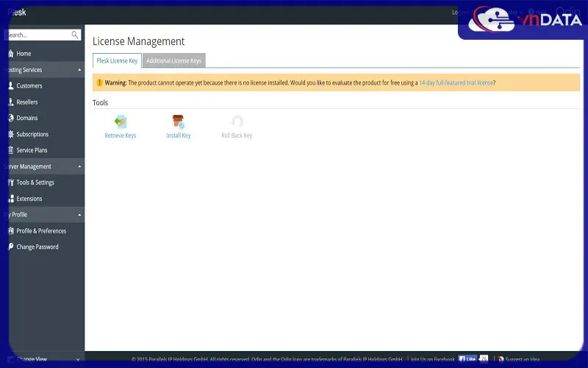Open Join Us on Facebook link
The width and height of the screenshot is (588, 368).
[433, 359]
